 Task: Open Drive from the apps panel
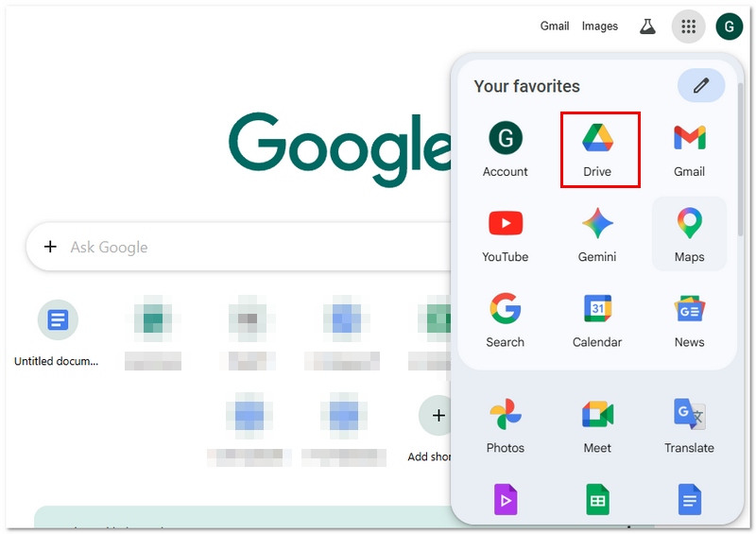click(597, 149)
